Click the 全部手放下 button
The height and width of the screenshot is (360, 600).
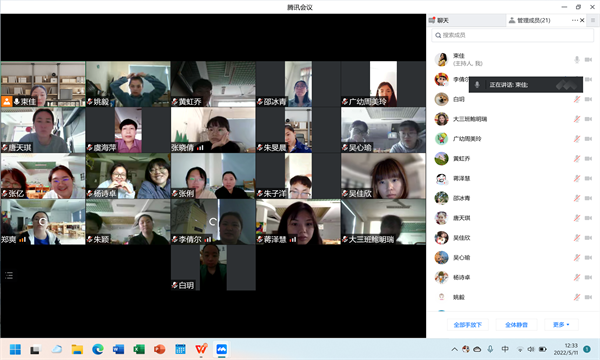click(468, 325)
